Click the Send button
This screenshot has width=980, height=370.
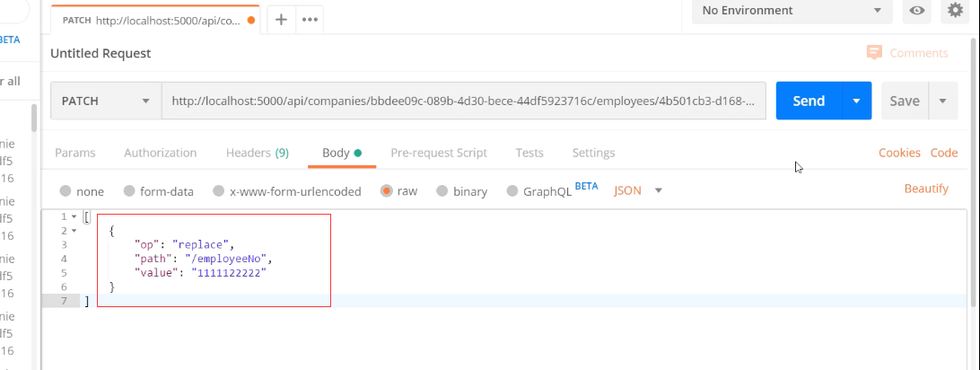pos(809,101)
